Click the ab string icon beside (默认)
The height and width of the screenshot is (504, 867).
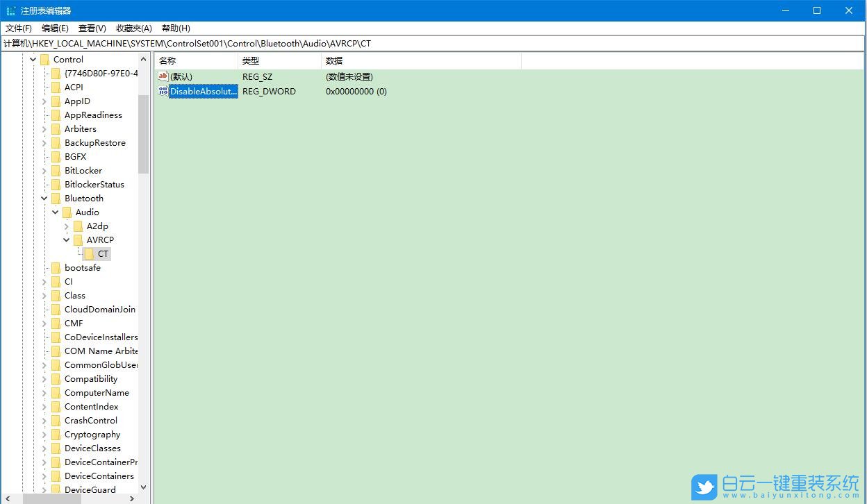click(162, 76)
